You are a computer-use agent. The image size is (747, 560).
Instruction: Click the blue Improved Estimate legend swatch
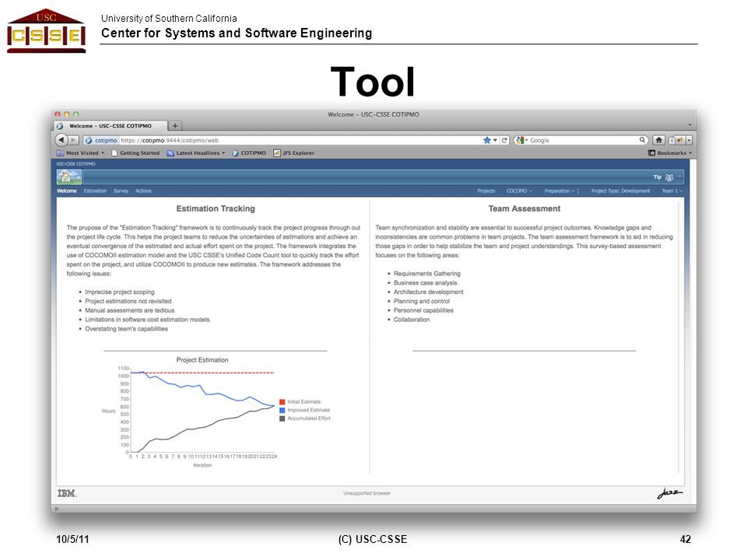(282, 410)
